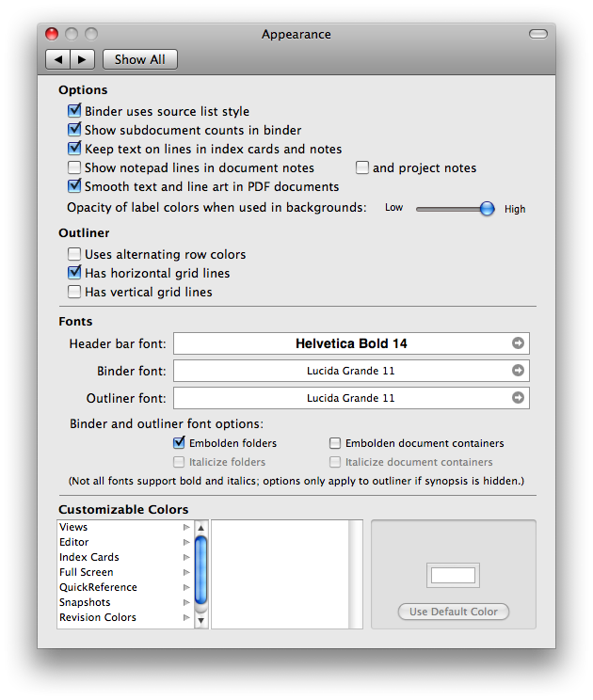Click the back arrow navigation button
593x700 pixels.
(x=58, y=59)
